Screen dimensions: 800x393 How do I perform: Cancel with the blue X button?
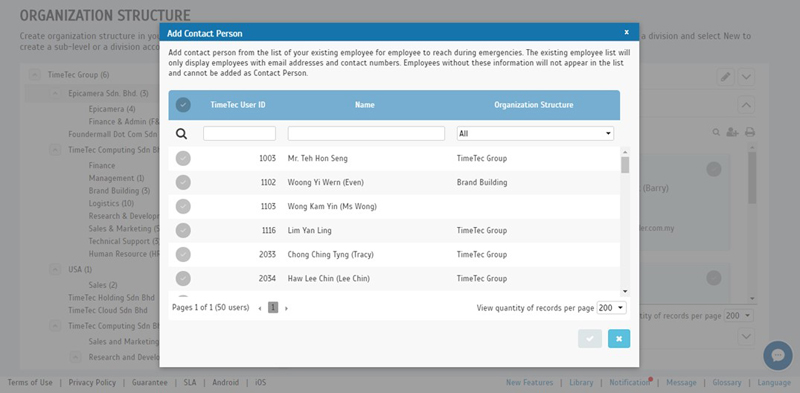click(619, 338)
